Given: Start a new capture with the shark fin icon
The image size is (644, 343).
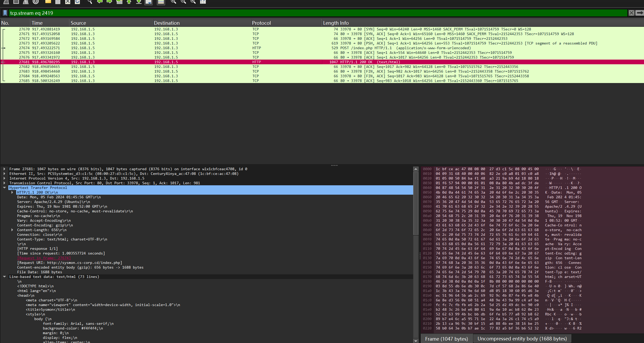Looking at the screenshot, I should click(x=6, y=2).
